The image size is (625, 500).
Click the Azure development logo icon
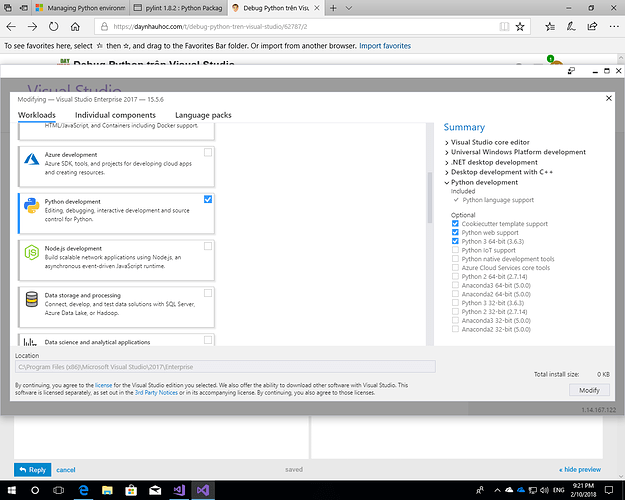click(x=31, y=159)
